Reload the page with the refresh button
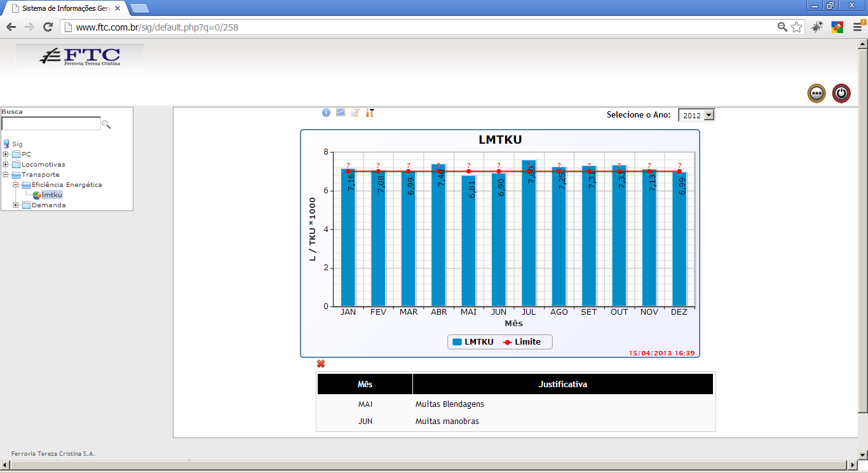 (48, 27)
